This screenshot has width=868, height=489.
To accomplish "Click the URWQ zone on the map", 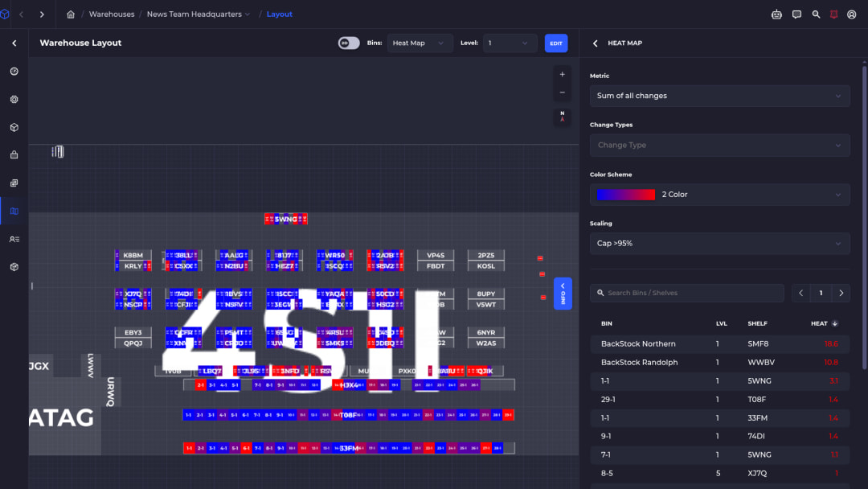I will (x=111, y=392).
